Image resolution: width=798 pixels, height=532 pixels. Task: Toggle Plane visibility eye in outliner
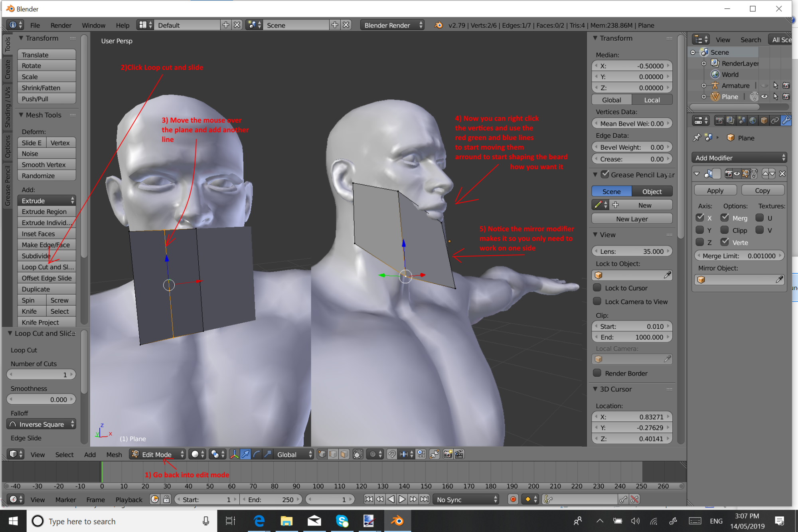pos(764,97)
